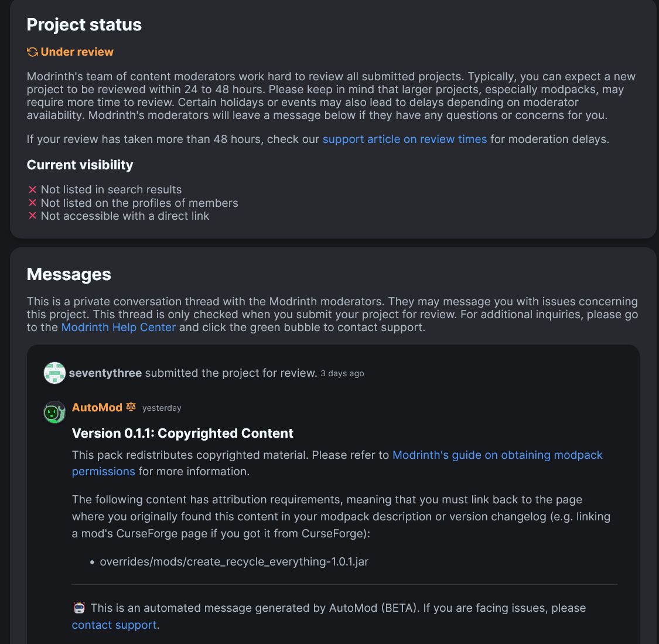Click the red X beside Not listed on profiles

click(x=32, y=203)
